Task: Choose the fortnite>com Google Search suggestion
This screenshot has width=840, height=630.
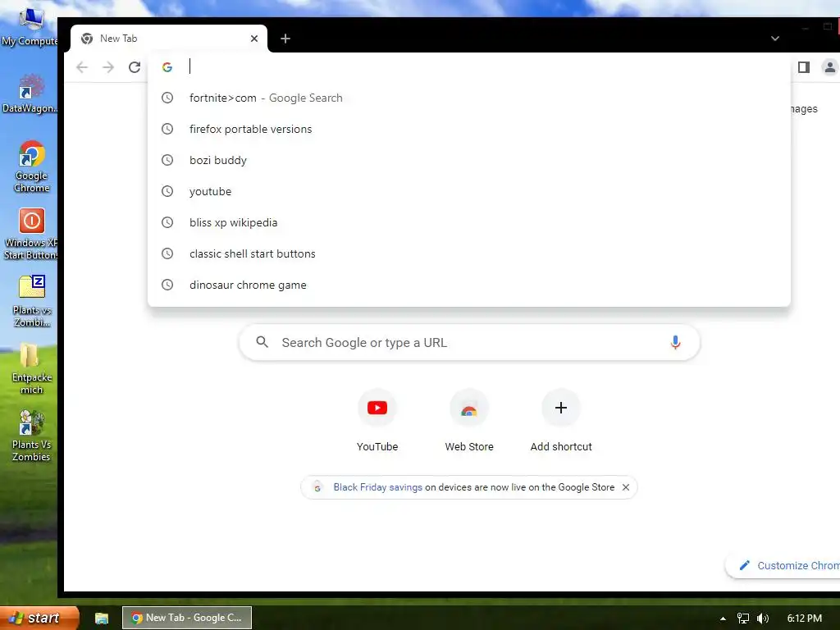Action: 468,98
